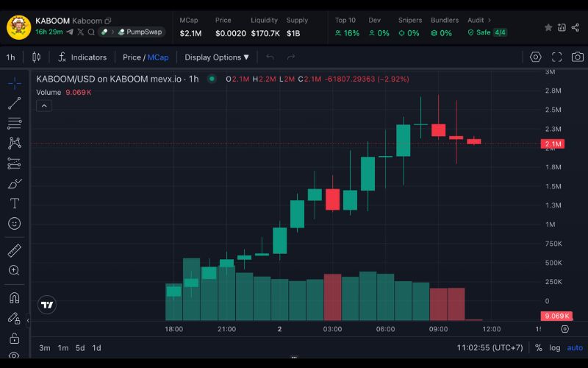Enter fullscreen chart mode
Image resolution: width=588 pixels, height=368 pixels.
pos(557,57)
